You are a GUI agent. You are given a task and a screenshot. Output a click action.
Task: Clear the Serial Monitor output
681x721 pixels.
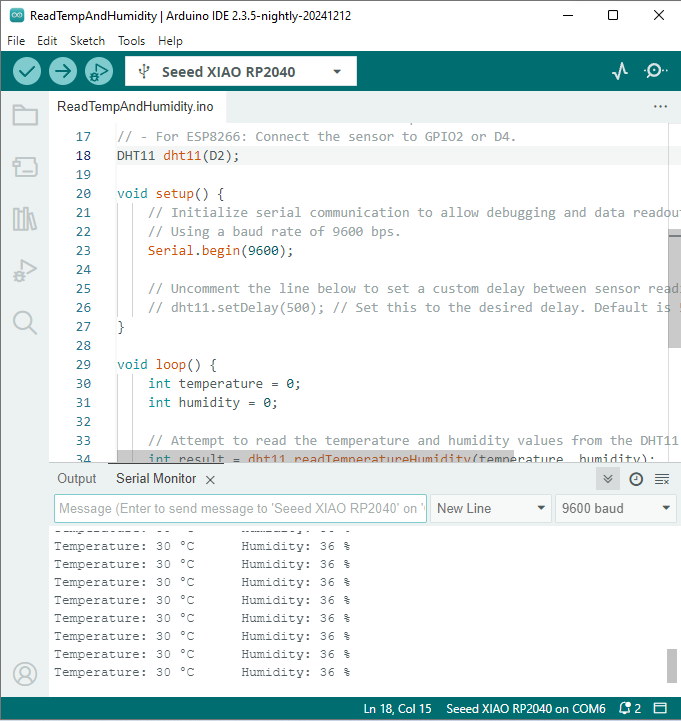point(662,479)
